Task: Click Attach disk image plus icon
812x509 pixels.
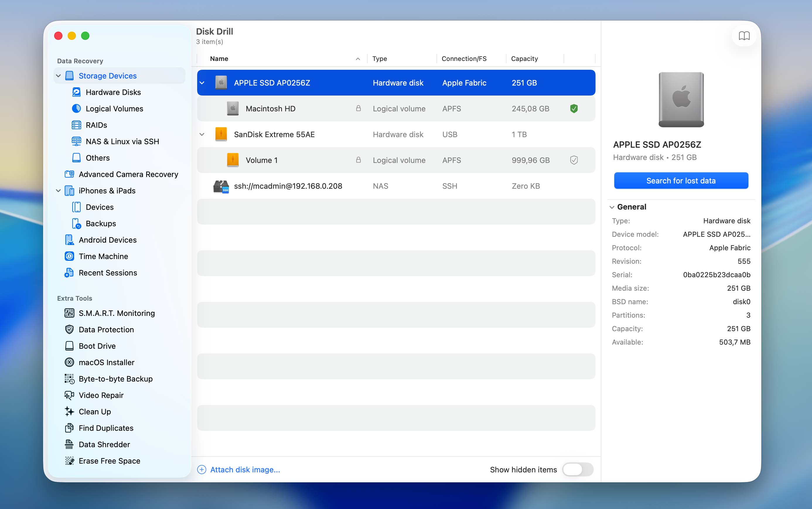Action: (202, 469)
